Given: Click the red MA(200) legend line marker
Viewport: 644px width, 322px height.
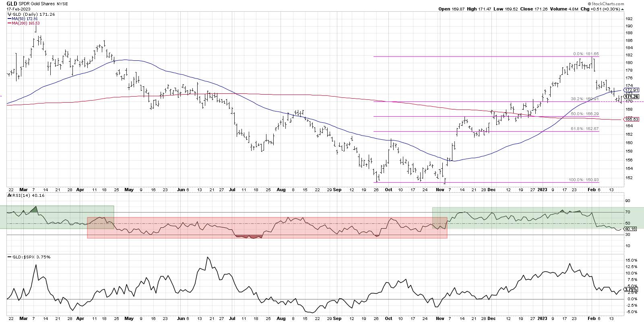Looking at the screenshot, I should [x=9, y=23].
